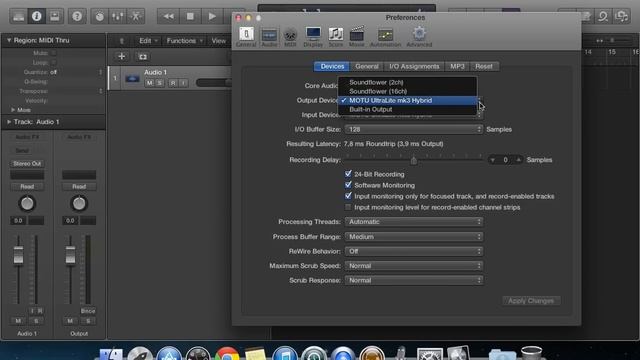Open Audio preferences icon
The width and height of the screenshot is (640, 360).
coord(269,37)
